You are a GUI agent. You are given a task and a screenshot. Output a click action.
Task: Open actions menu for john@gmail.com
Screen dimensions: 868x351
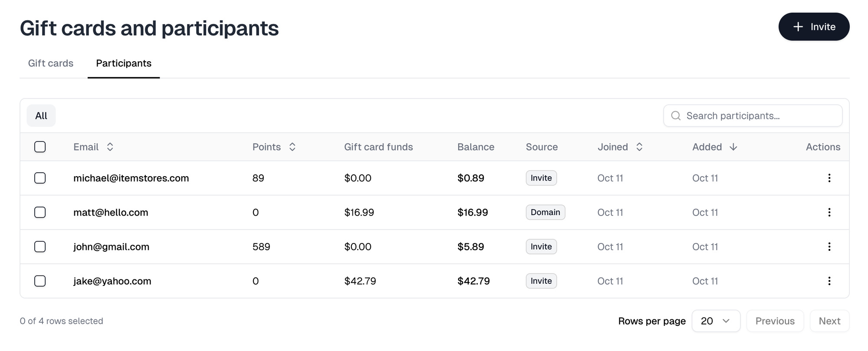[829, 246]
